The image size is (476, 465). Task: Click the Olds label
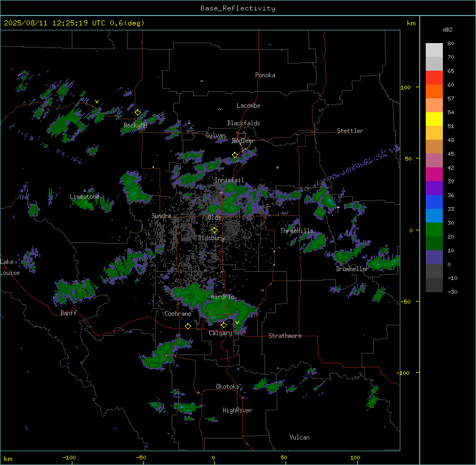[x=214, y=218]
